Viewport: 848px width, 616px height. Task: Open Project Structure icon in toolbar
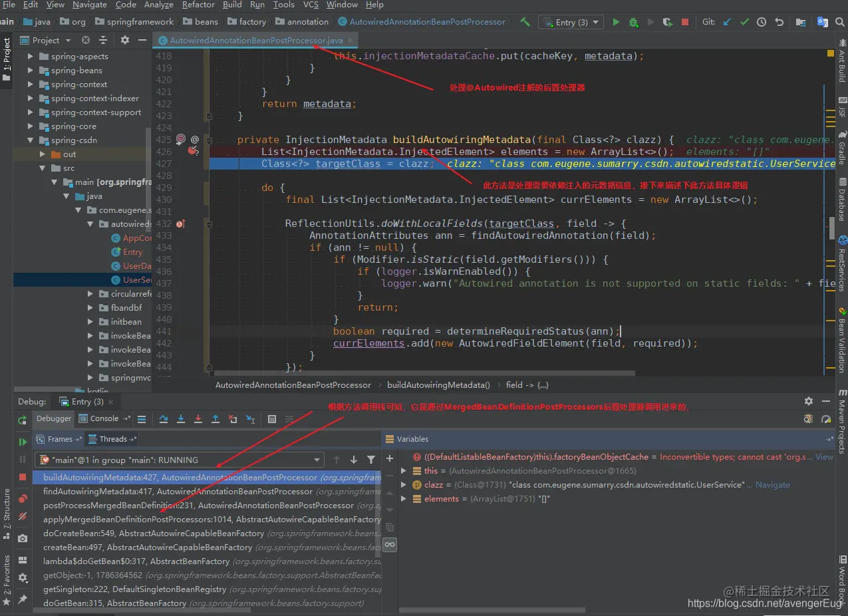pyautogui.click(x=801, y=22)
